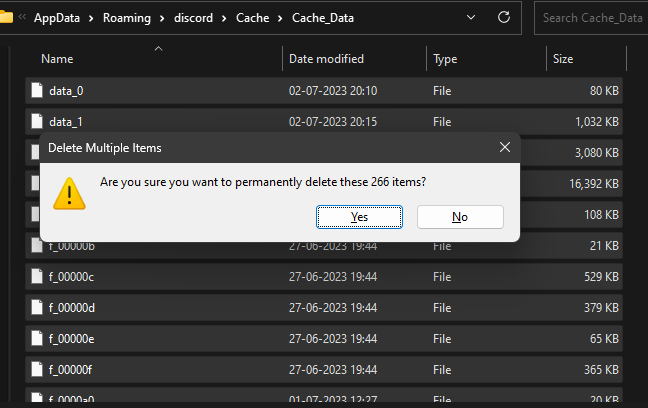Click Yes to confirm permanent deletion
The image size is (648, 408).
pyautogui.click(x=359, y=217)
